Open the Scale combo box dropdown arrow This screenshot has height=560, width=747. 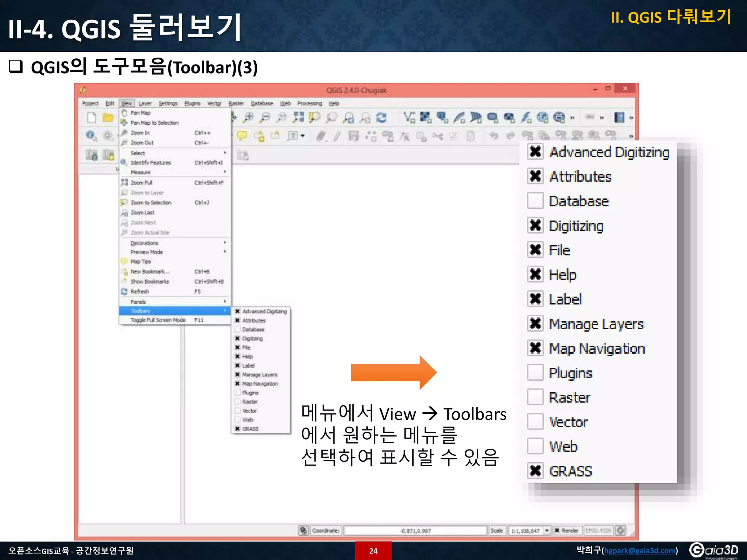click(547, 530)
